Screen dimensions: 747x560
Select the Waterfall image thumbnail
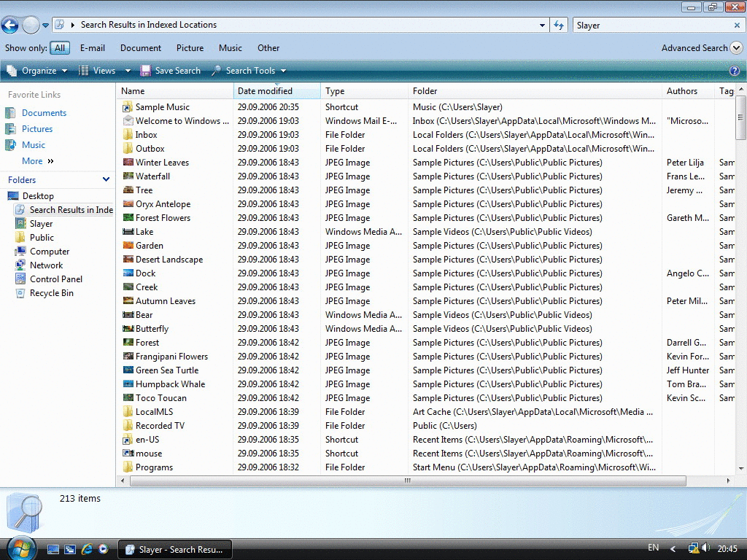pos(128,176)
